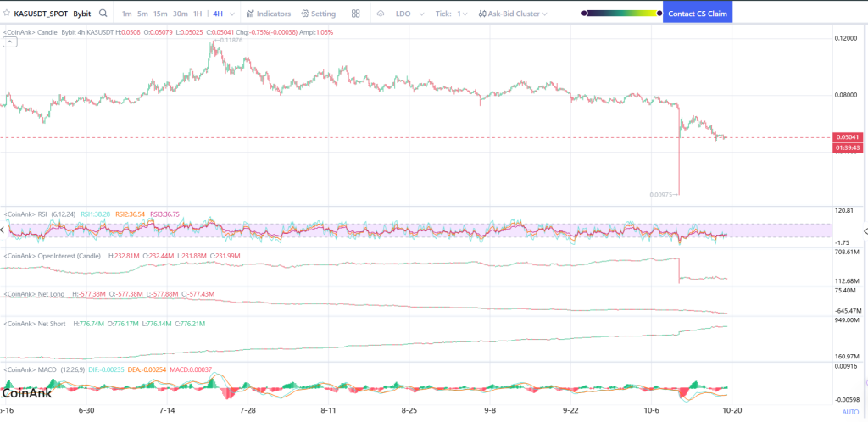Open the Indicators panel
The width and height of the screenshot is (868, 422).
point(269,14)
